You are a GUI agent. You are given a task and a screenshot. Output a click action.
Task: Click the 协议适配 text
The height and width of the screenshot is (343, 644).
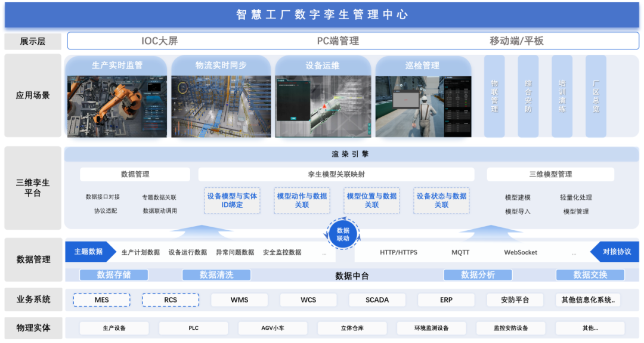coord(106,211)
